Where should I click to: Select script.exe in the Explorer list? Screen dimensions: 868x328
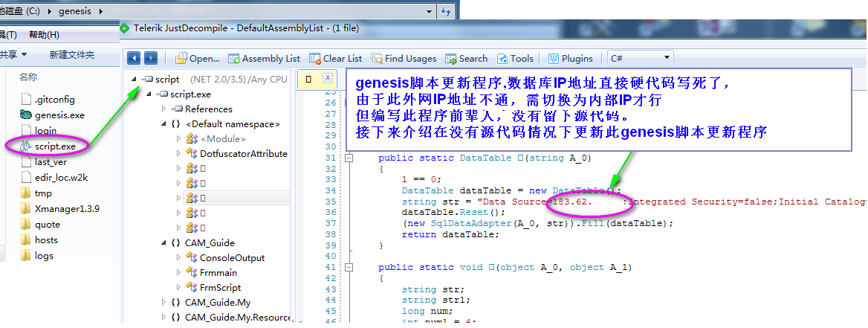point(55,147)
